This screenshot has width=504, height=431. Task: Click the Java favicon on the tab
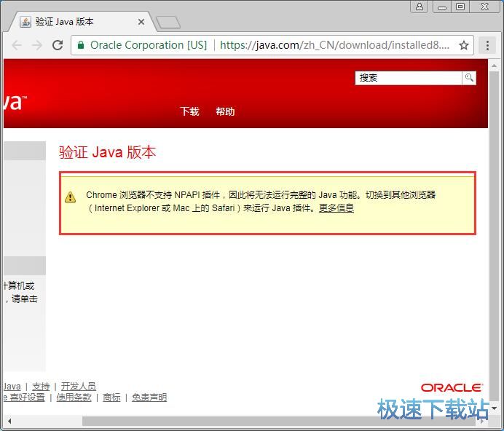pyautogui.click(x=25, y=22)
